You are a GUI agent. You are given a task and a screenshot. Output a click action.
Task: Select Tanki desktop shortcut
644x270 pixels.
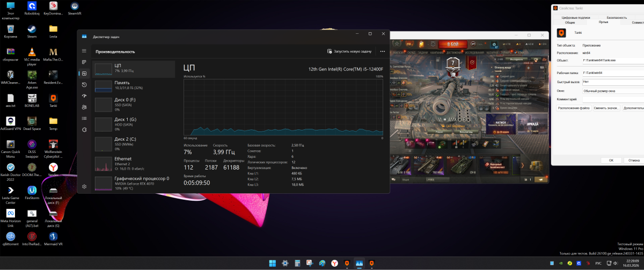53,100
